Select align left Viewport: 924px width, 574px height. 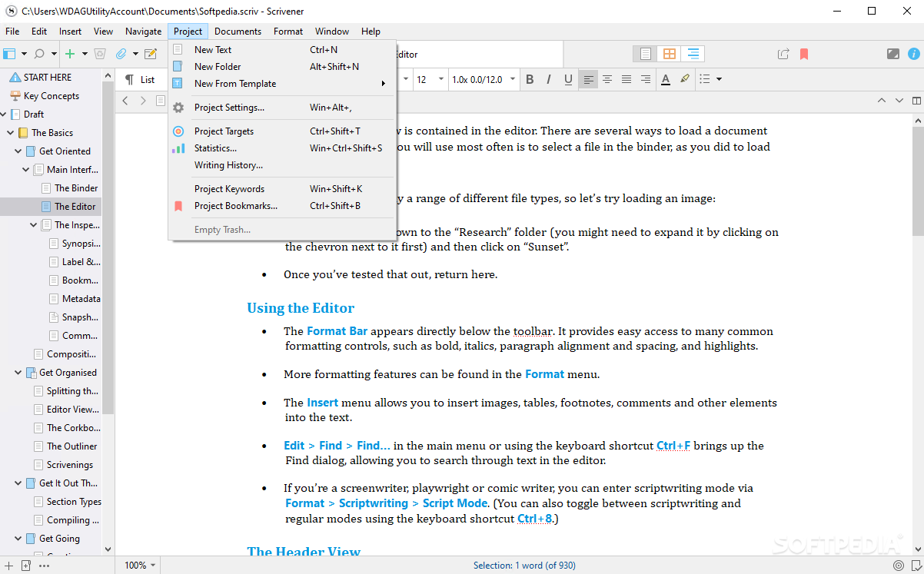(588, 79)
